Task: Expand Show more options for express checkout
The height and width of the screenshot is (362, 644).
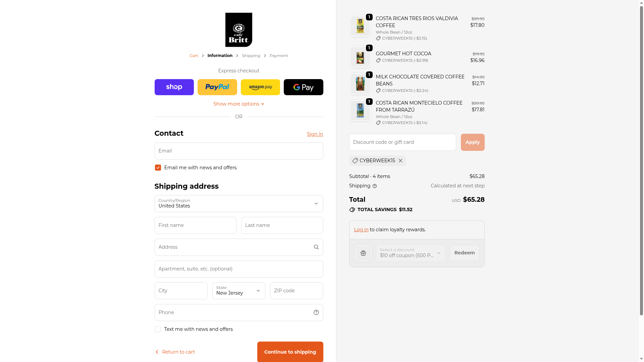Action: point(239,104)
